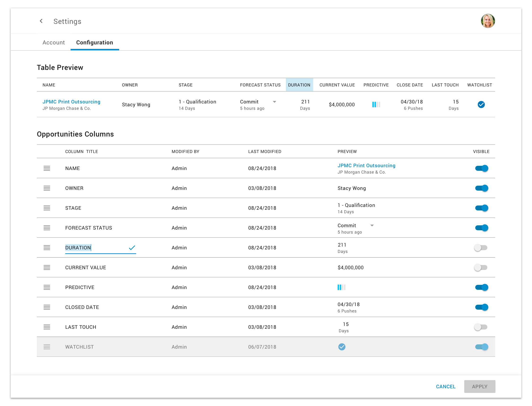Disable the CLOSED DATE visible switch
This screenshot has height=406, width=532.
(481, 307)
